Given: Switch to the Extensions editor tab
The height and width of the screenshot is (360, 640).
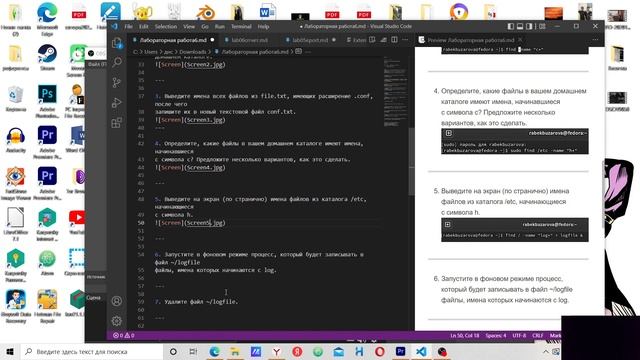Looking at the screenshot, I should click(356, 40).
